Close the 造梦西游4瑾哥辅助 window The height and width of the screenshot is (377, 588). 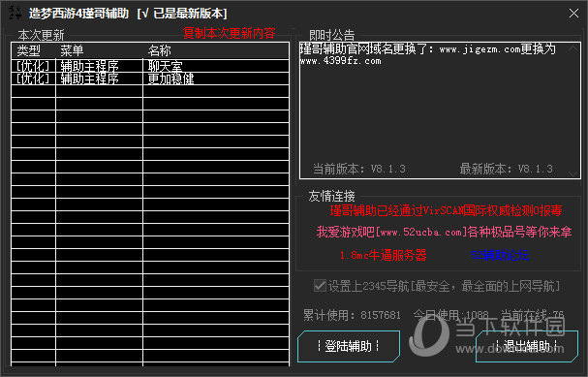point(573,14)
